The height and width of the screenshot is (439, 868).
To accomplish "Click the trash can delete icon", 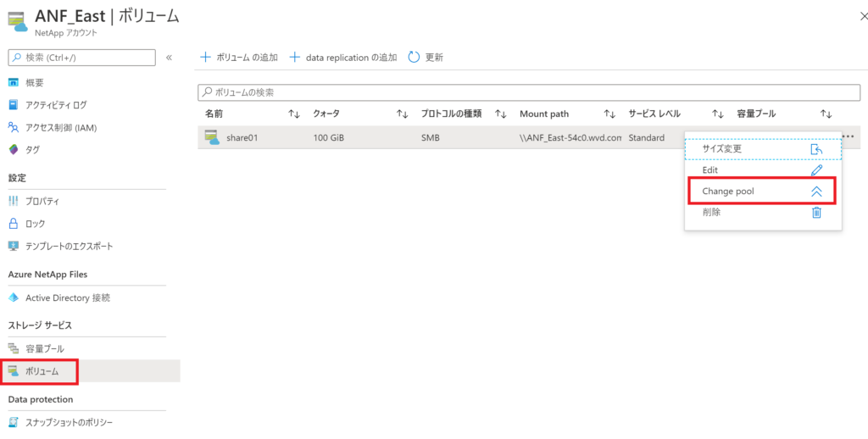I will [x=816, y=212].
